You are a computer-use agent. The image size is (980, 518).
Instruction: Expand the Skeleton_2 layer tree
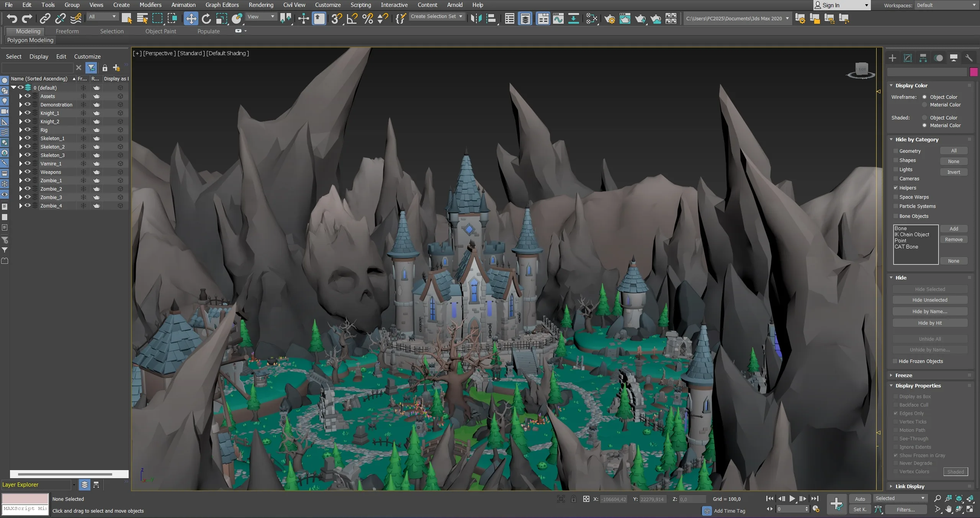tap(21, 147)
